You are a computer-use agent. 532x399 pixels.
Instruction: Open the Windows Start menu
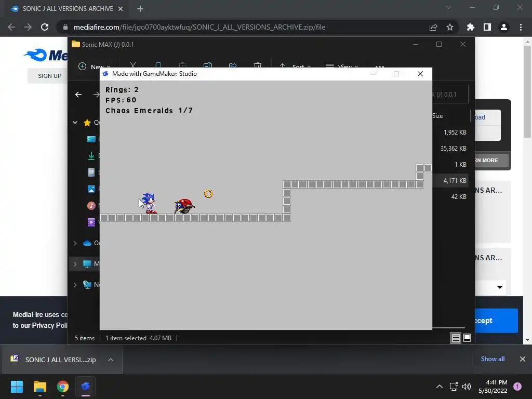coord(17,387)
